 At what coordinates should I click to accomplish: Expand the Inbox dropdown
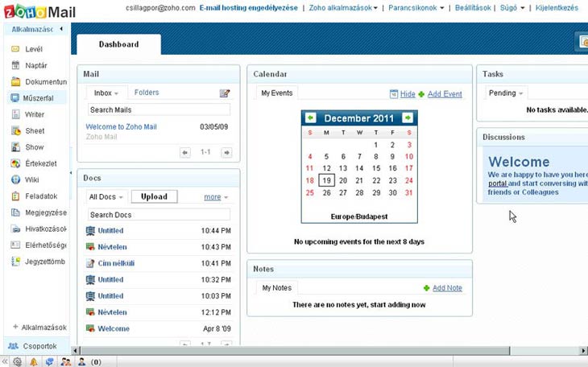coord(106,93)
